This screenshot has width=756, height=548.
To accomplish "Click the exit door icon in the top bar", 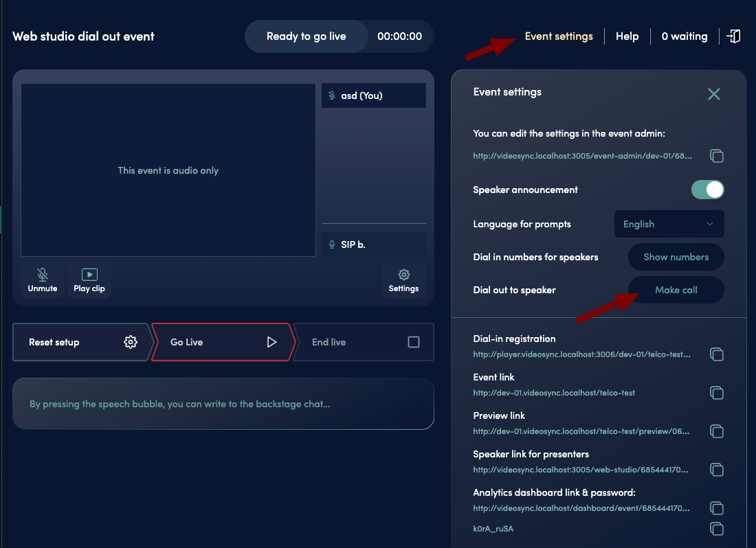I will 733,36.
